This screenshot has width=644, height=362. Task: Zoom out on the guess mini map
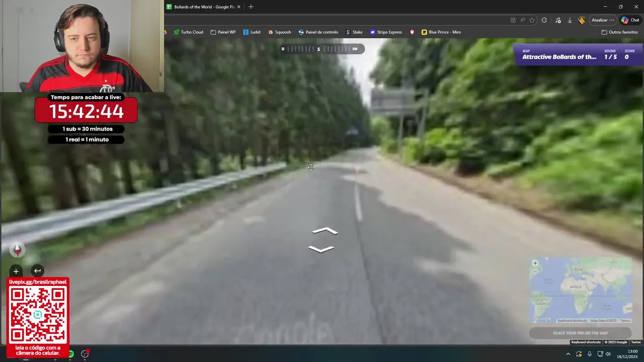(x=535, y=270)
